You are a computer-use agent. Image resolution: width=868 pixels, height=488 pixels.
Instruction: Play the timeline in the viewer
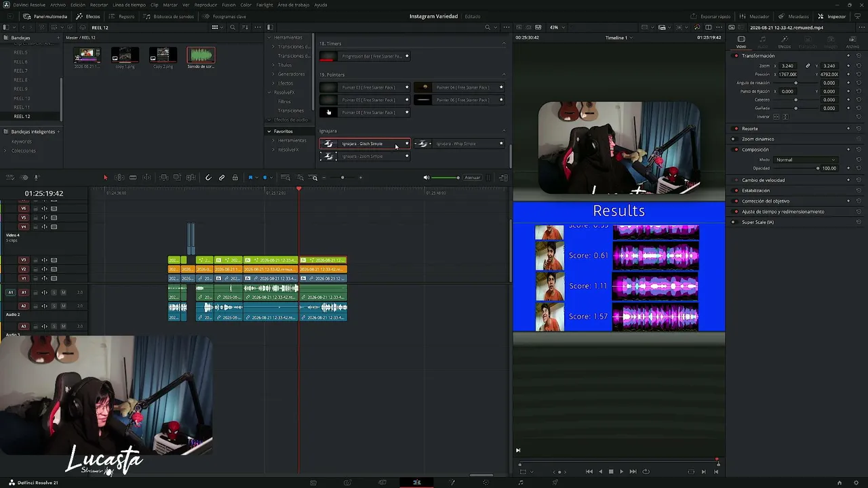pyautogui.click(x=622, y=472)
